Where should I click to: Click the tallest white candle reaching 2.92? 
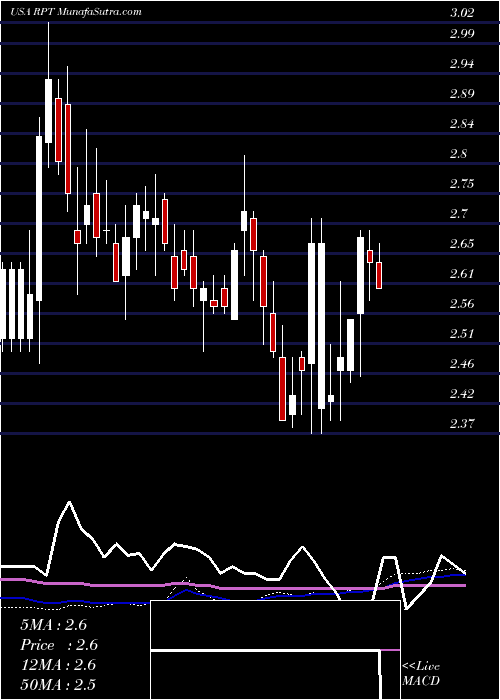(48, 111)
